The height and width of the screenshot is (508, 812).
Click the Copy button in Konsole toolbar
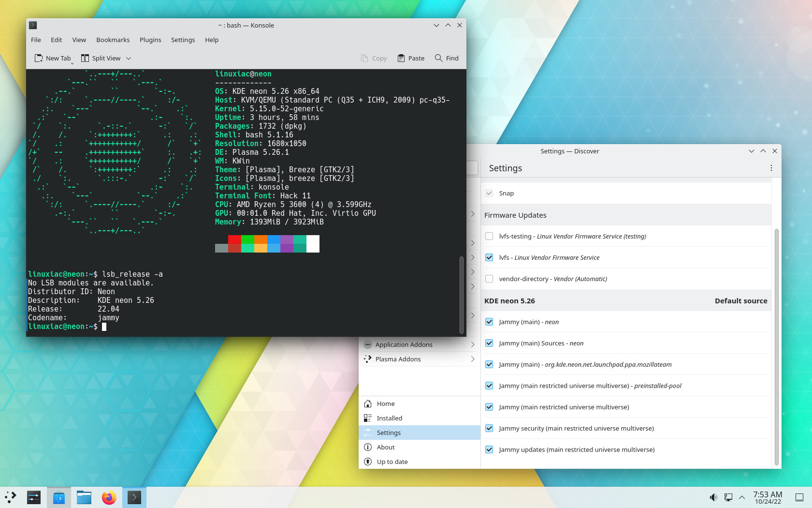[374, 58]
